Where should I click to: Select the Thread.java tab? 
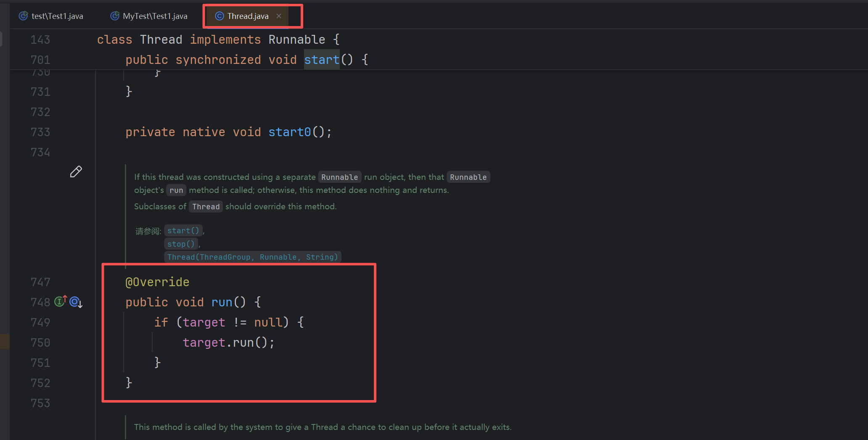coord(248,16)
